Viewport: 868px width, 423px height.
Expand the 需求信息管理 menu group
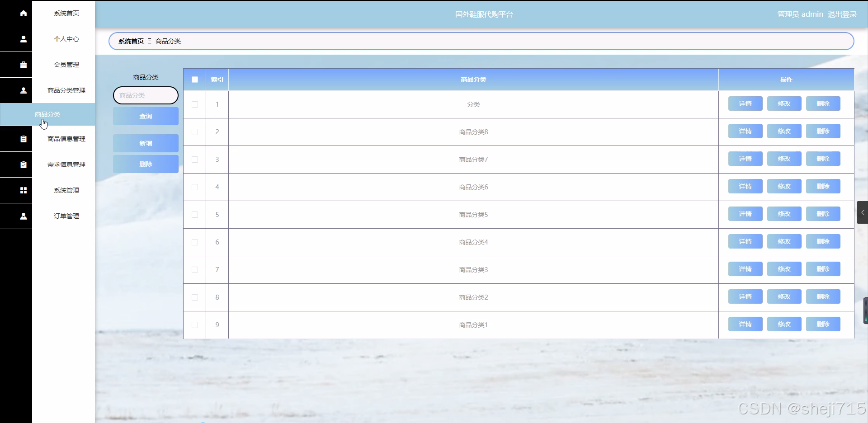[66, 164]
